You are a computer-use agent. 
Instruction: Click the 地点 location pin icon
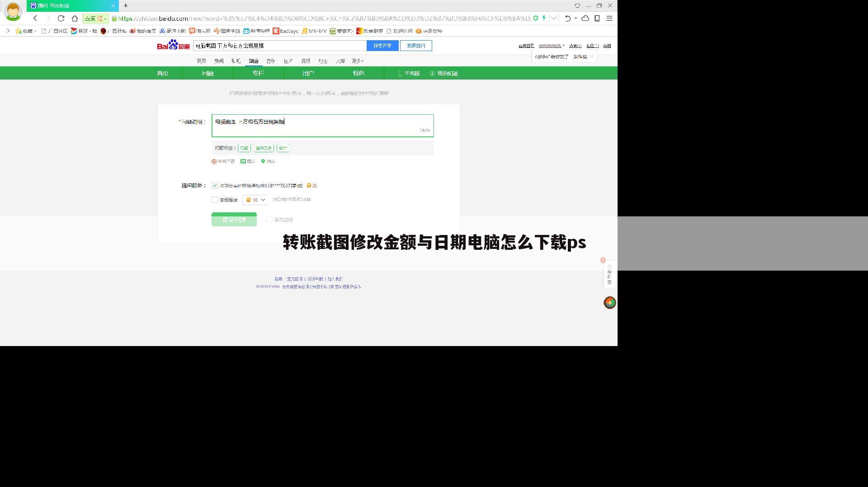pos(263,161)
